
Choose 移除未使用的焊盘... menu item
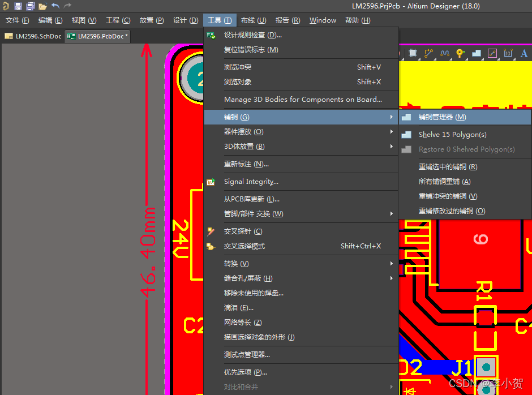tap(301, 293)
